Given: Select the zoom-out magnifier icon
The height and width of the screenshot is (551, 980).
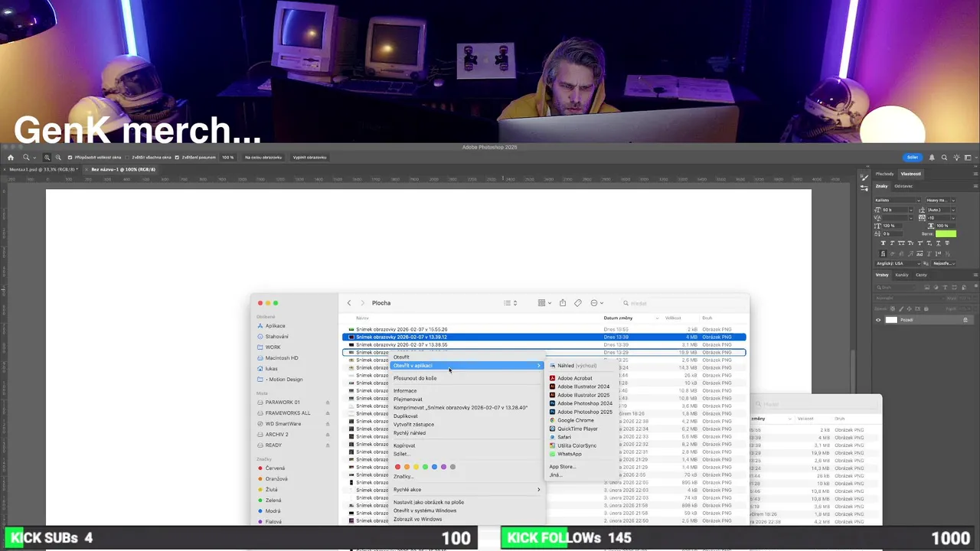Looking at the screenshot, I should tap(58, 157).
